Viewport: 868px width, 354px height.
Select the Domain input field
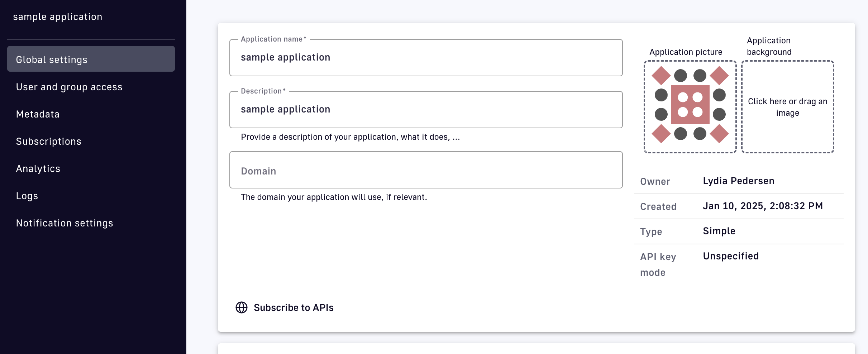point(426,170)
